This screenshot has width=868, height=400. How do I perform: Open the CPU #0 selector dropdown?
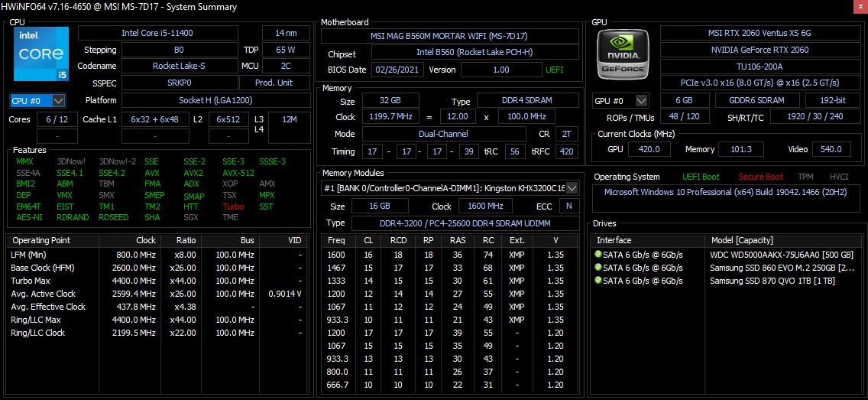pyautogui.click(x=37, y=100)
